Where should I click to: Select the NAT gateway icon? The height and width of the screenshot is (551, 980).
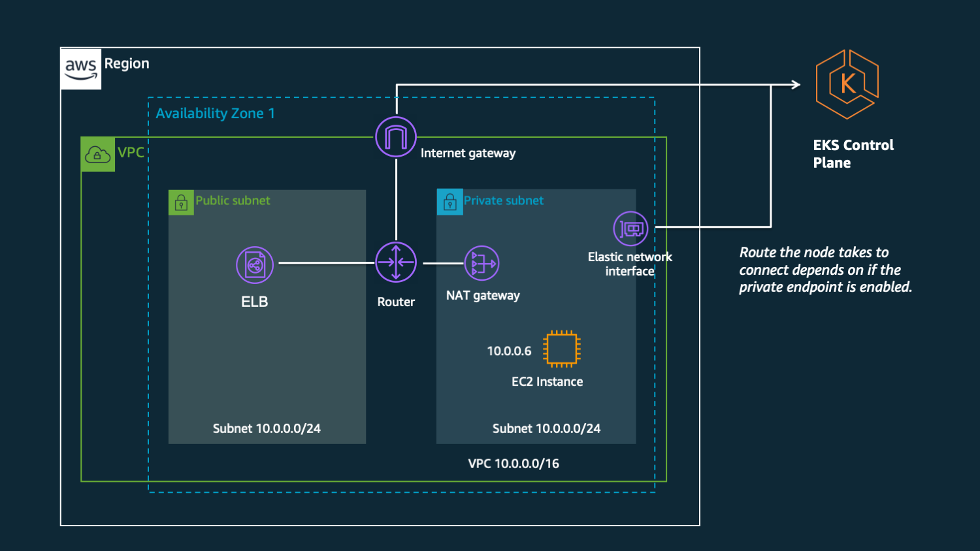(482, 263)
